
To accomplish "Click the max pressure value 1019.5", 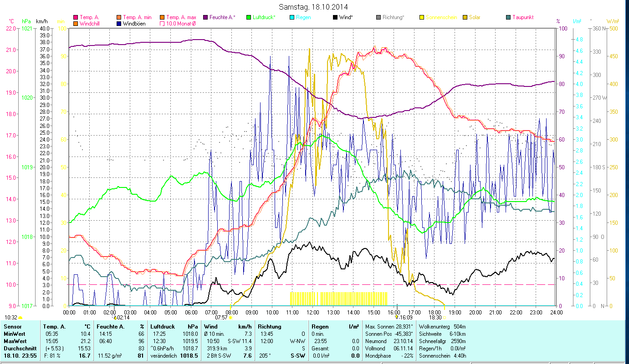I will click(x=190, y=341).
